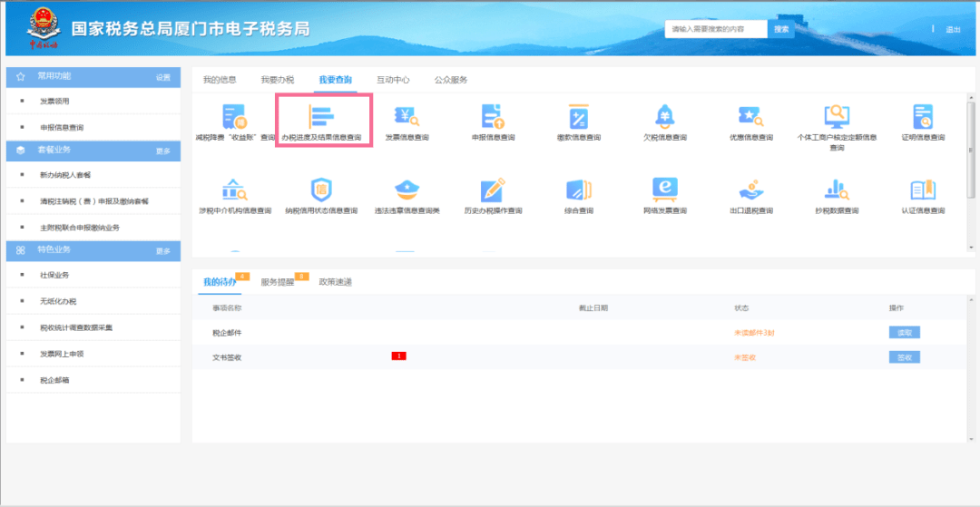
Task: Select the 认证信息查询 book icon
Action: click(x=922, y=190)
